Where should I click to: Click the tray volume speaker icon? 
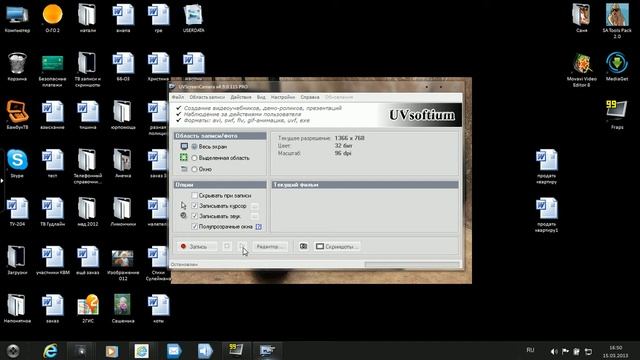click(x=553, y=351)
